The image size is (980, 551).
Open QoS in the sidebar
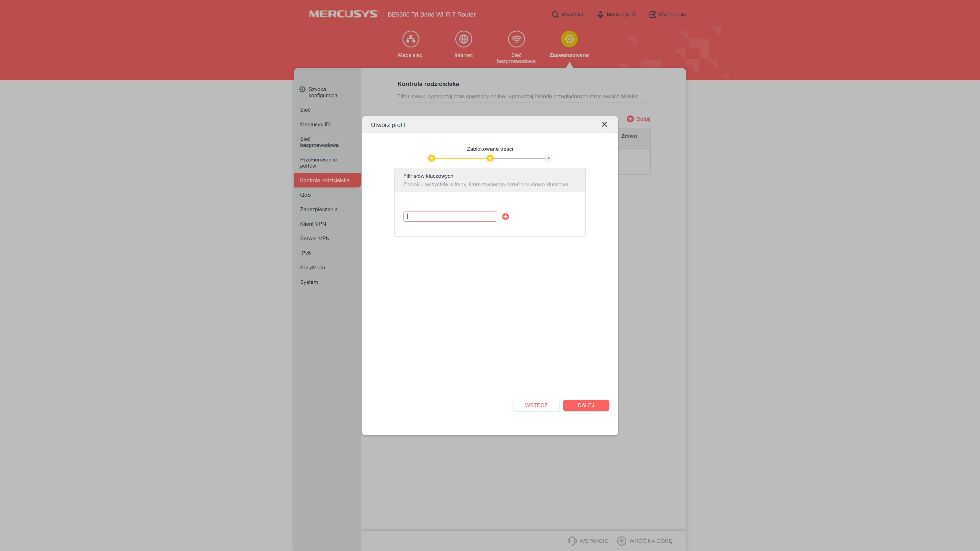[x=305, y=195]
